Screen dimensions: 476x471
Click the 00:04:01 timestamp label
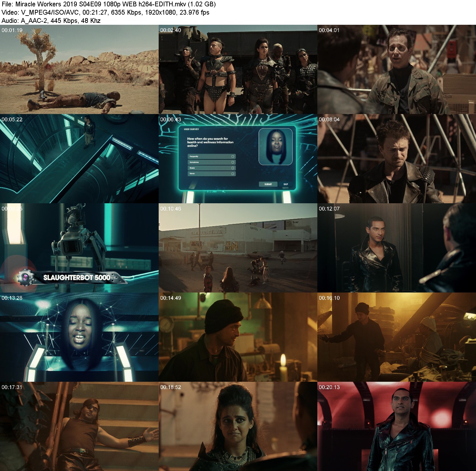(329, 30)
